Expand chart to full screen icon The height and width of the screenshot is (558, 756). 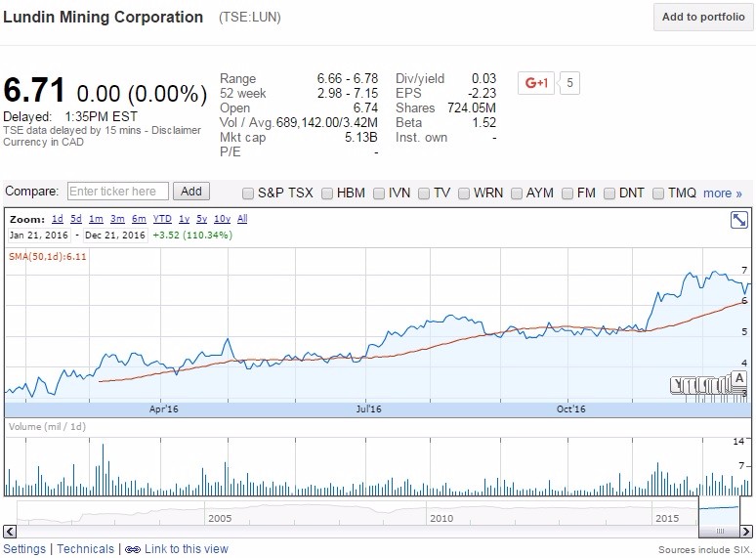tap(738, 220)
